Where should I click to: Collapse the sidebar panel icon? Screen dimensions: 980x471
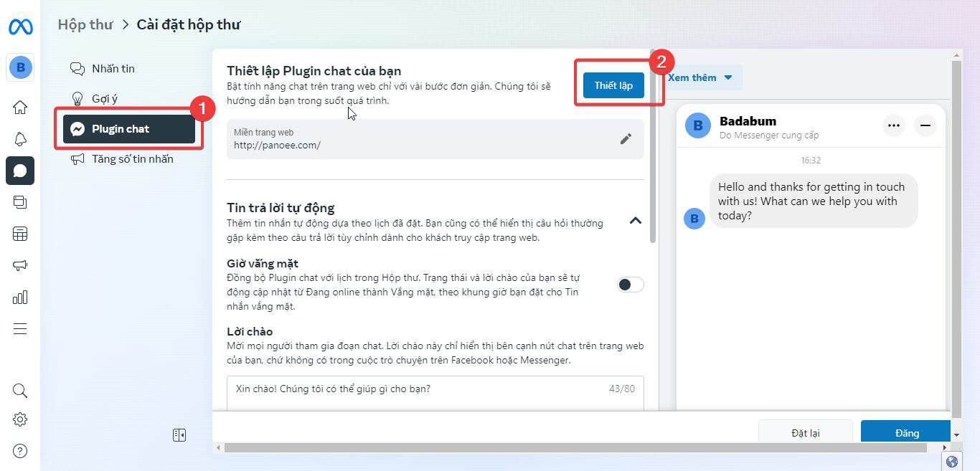pyautogui.click(x=179, y=435)
